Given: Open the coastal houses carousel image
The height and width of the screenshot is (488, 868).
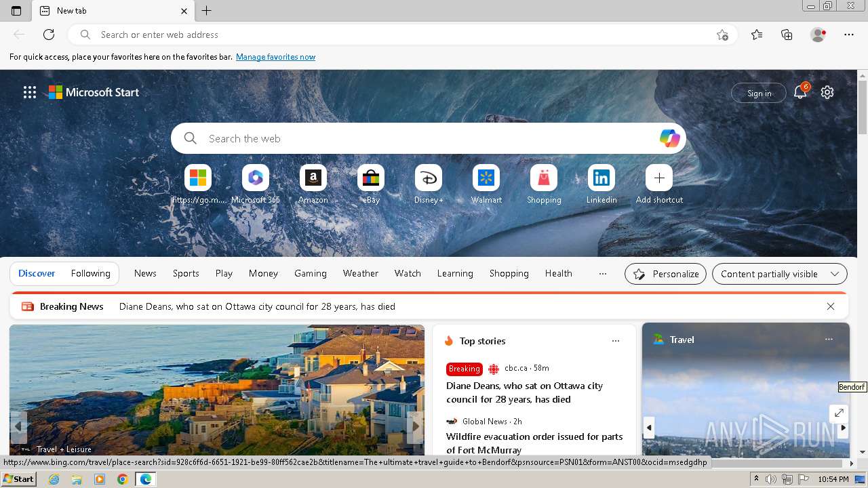Looking at the screenshot, I should coord(217,390).
